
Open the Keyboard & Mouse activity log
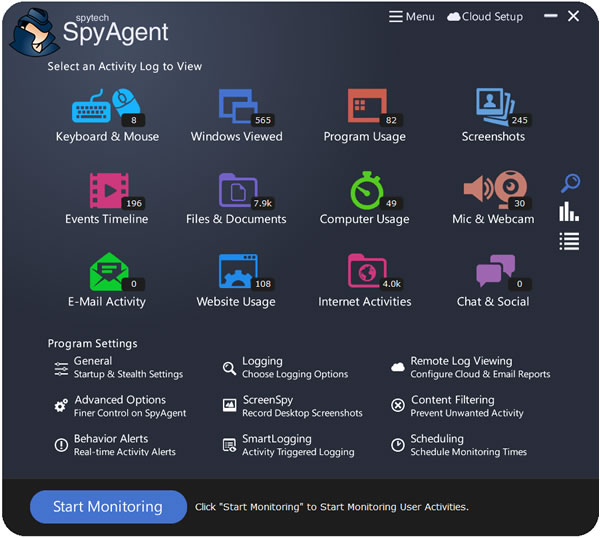pyautogui.click(x=105, y=108)
